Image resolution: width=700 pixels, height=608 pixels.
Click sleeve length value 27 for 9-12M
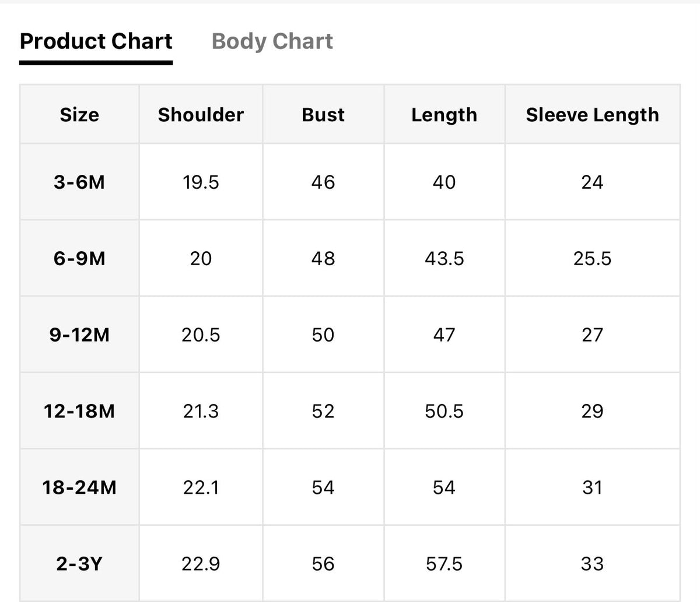tap(592, 335)
